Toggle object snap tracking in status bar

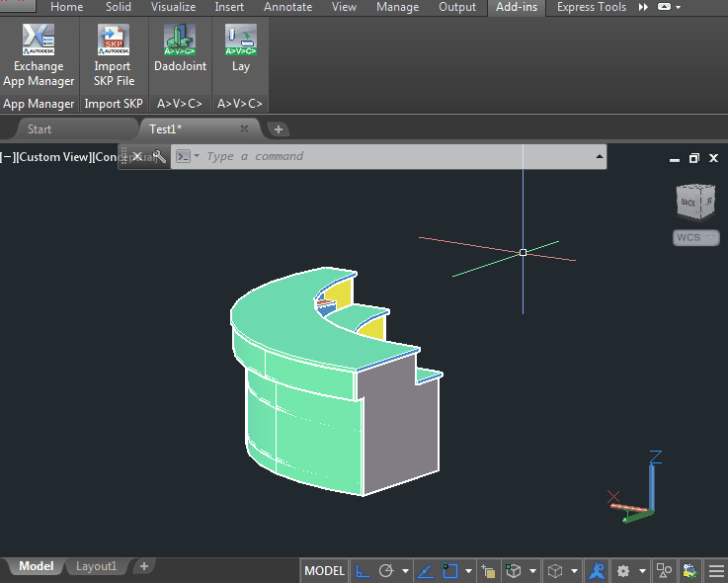426,570
